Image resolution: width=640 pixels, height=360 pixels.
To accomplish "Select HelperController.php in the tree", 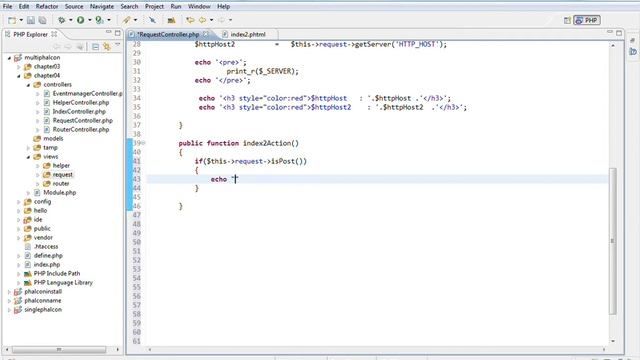I will point(81,103).
